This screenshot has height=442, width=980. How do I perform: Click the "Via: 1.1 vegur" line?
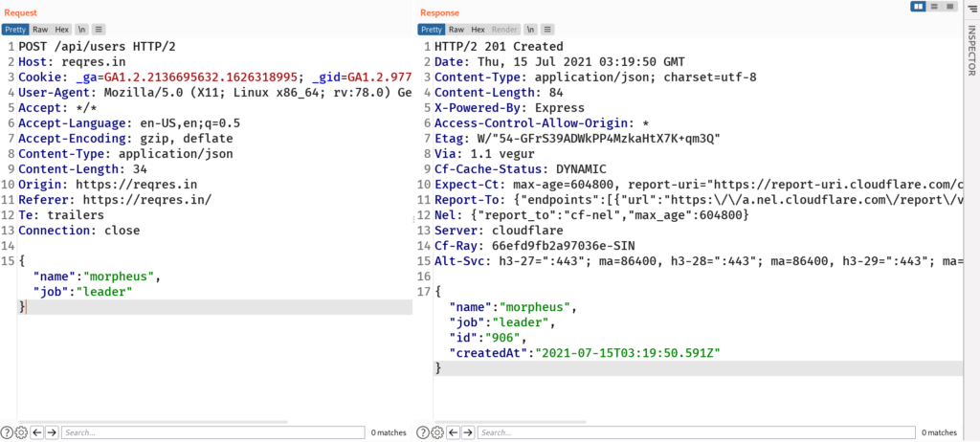[x=484, y=154]
